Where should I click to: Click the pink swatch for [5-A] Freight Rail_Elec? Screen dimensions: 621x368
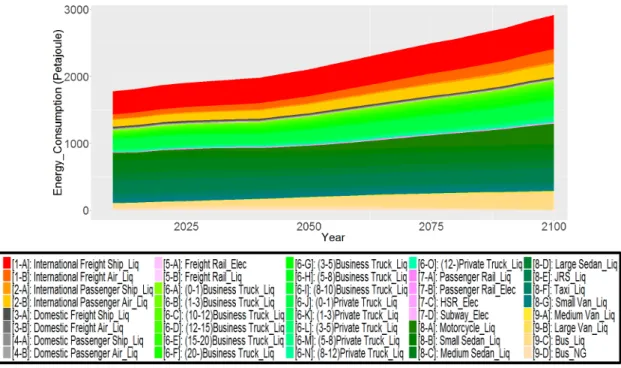[158, 263]
